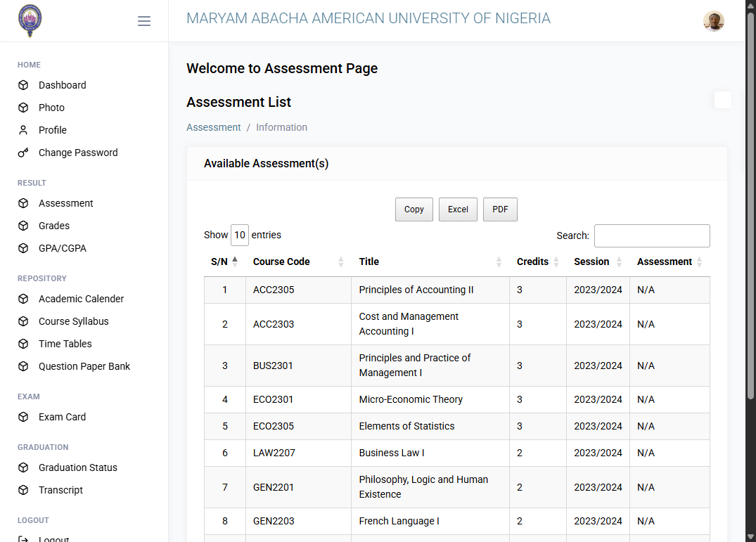Screen dimensions: 756x542
Task: Sort by Course Code column arrows
Action: (341, 262)
